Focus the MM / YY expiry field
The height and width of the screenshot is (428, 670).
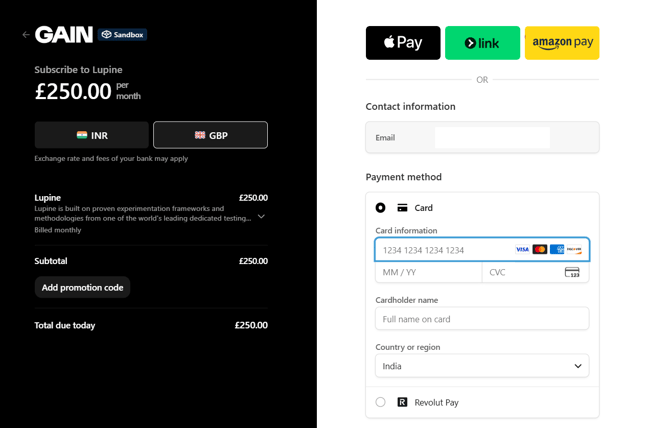[x=429, y=273]
